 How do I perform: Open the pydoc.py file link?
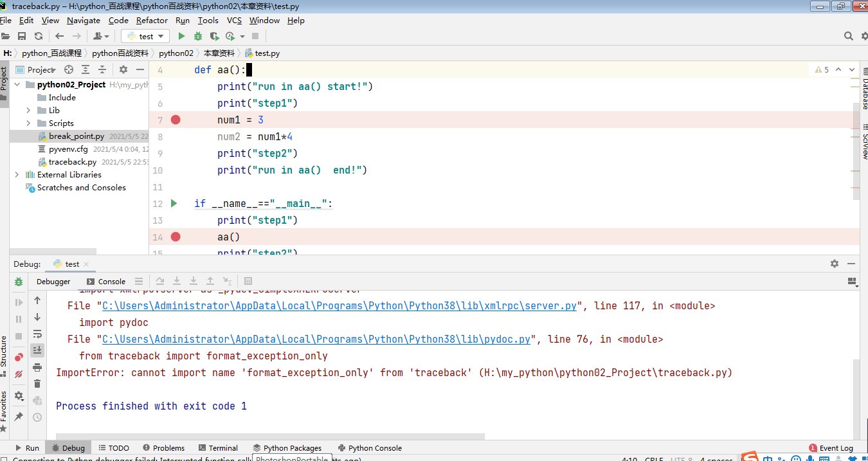[316, 339]
